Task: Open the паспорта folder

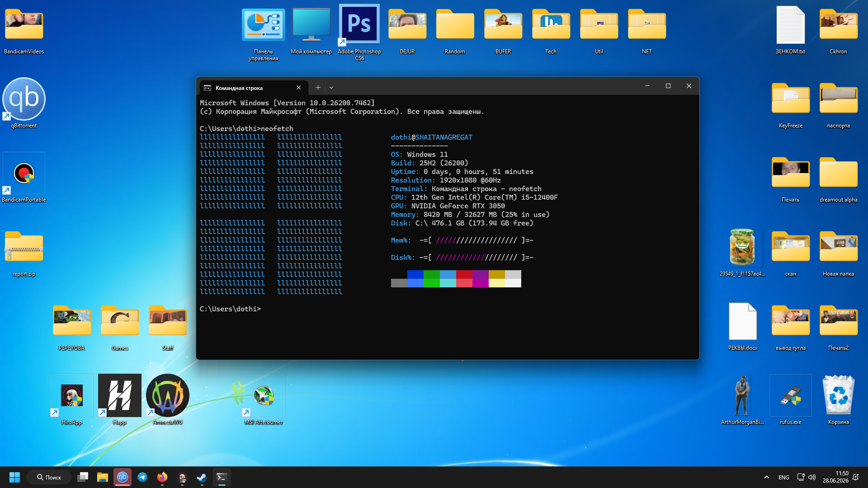Action: point(839,105)
